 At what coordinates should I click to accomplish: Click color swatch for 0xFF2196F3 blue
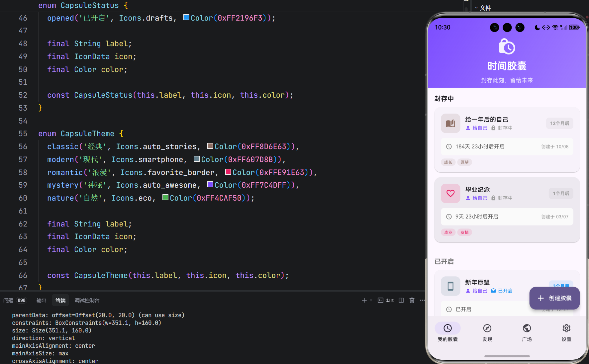pos(186,17)
